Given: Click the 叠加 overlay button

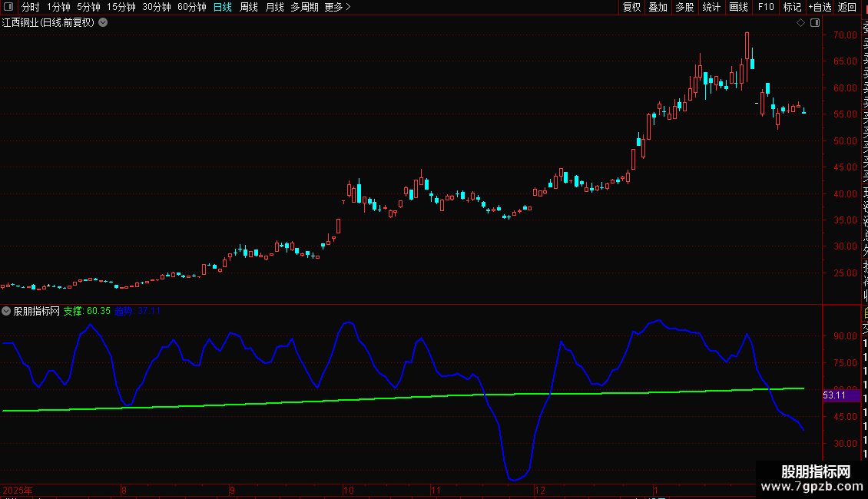Looking at the screenshot, I should tap(658, 7).
